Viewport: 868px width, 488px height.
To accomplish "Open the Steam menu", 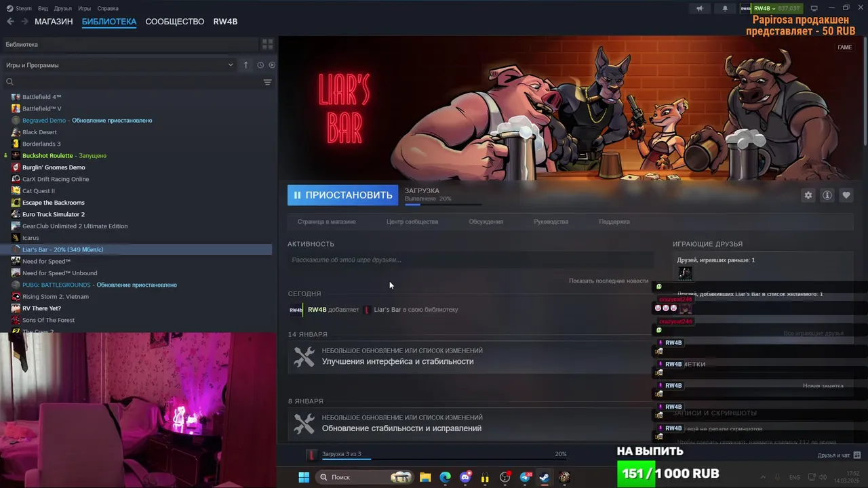I will 19,8.
